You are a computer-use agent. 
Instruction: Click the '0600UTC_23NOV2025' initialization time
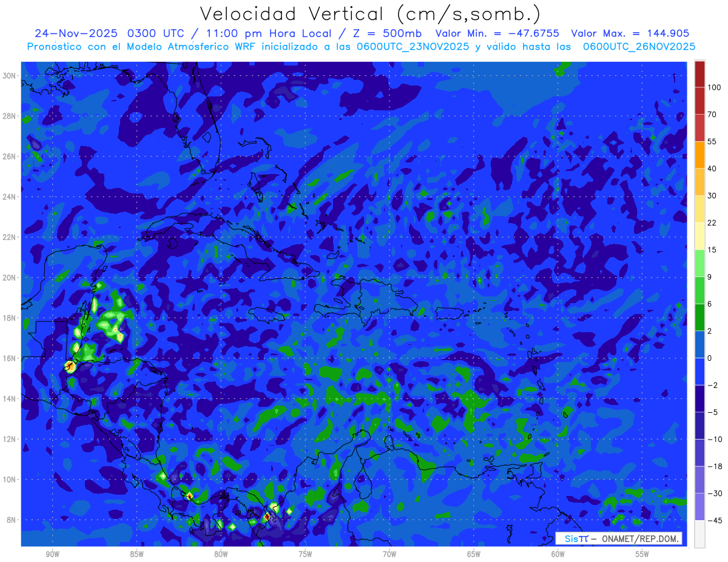pos(410,46)
